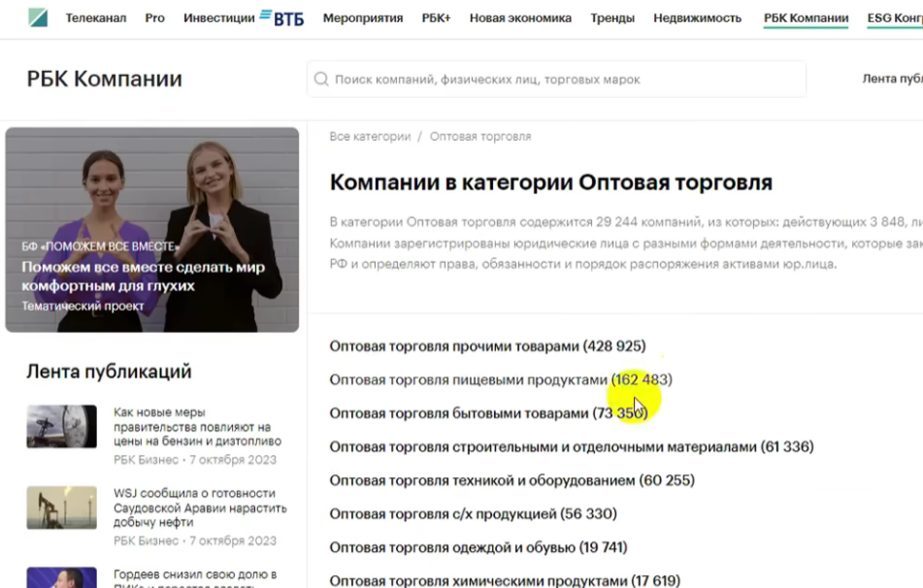Open the РБК+ section
The width and height of the screenshot is (923, 588).
[436, 18]
